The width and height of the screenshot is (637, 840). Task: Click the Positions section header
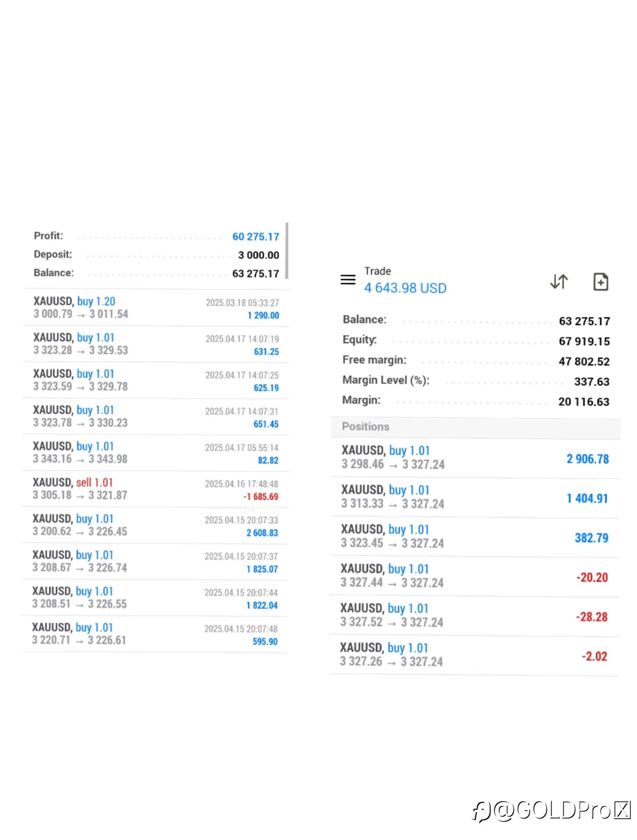[475, 427]
